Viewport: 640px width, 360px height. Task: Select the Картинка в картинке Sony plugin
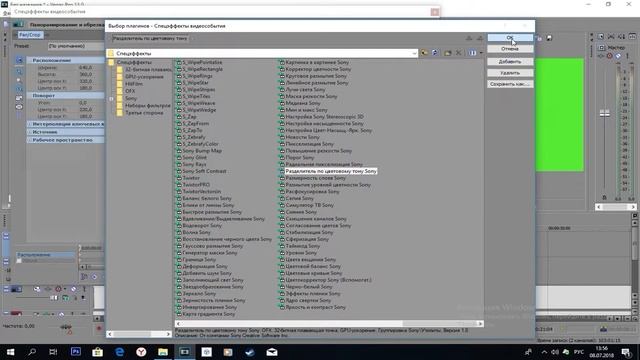tap(317, 62)
